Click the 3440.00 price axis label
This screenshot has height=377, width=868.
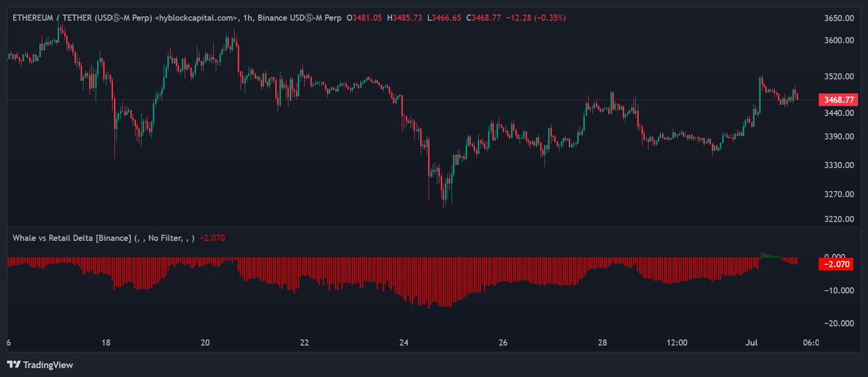pos(839,114)
